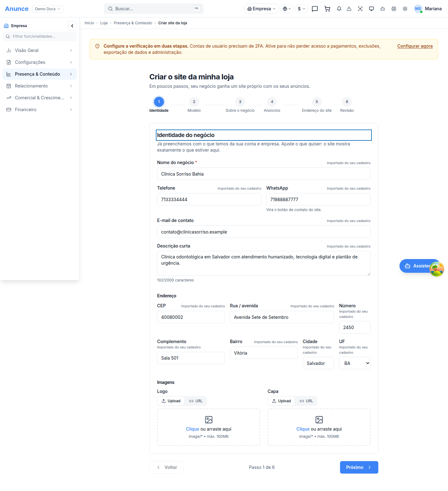Click the monitor display icon
Screen dimensions: 448x491
click(371, 9)
